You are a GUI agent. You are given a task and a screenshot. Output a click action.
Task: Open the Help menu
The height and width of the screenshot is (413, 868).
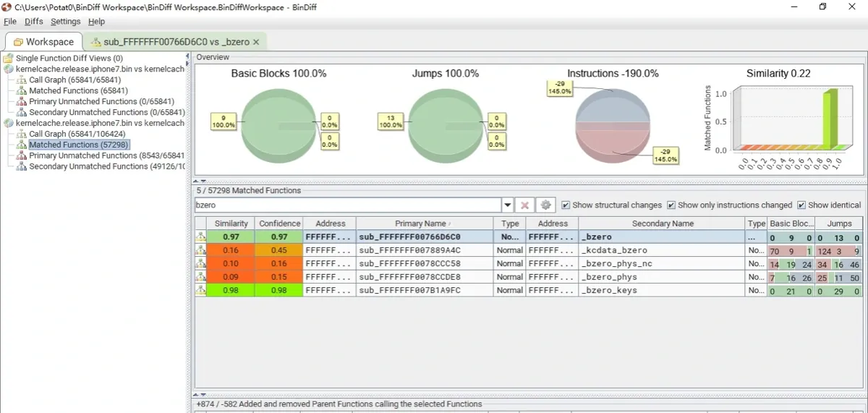96,22
